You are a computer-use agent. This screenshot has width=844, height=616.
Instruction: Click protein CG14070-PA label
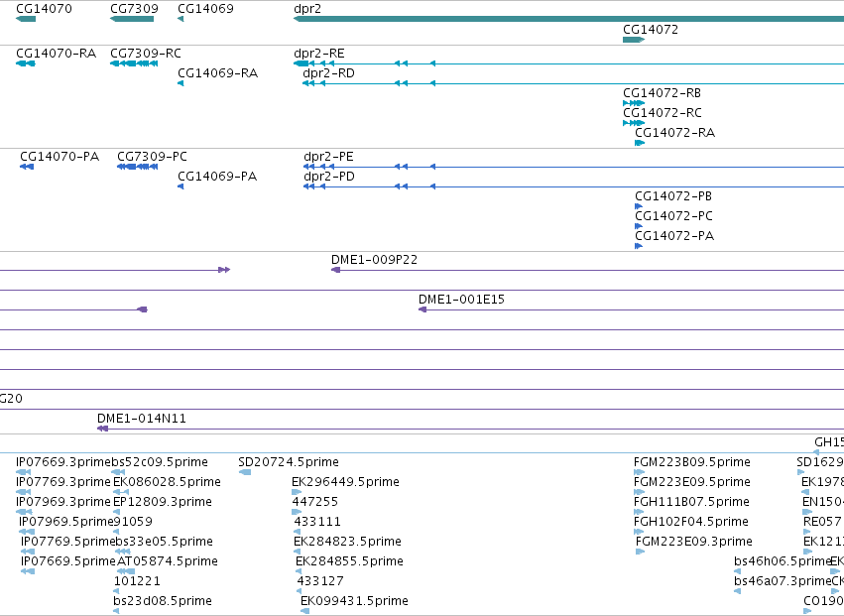tap(60, 157)
